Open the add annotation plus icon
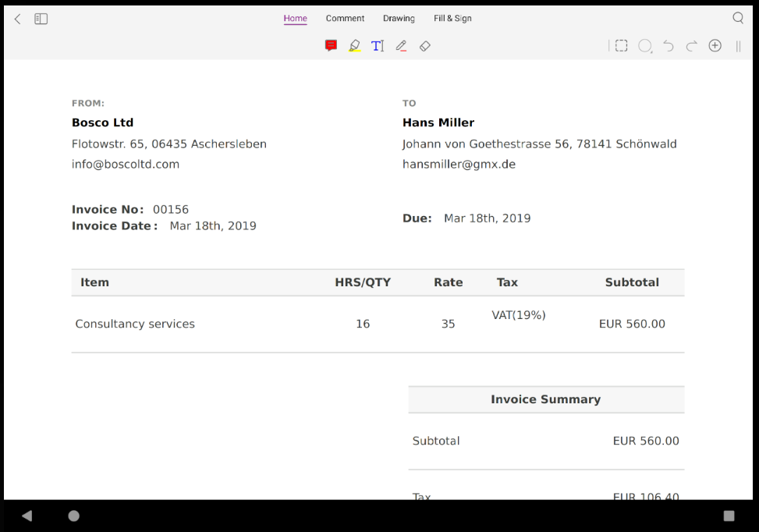The image size is (759, 532). click(x=715, y=45)
